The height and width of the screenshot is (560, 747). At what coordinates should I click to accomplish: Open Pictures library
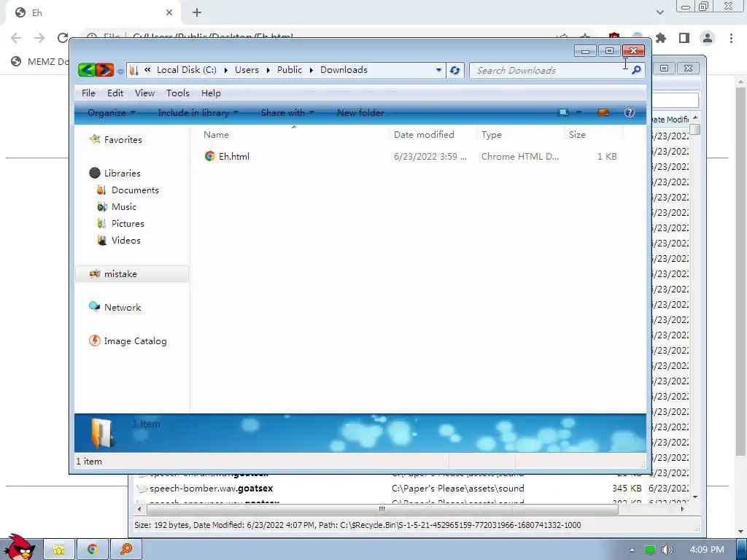coord(120,223)
